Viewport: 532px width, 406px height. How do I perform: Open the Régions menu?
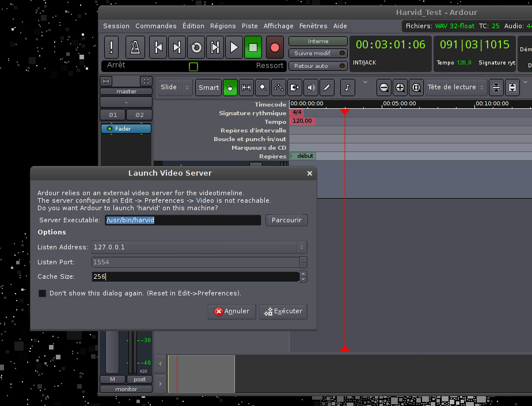coord(223,26)
